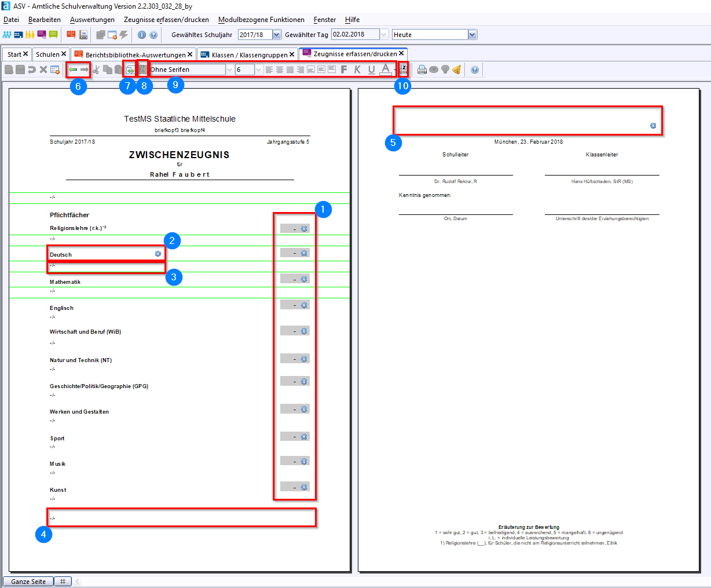The width and height of the screenshot is (711, 588).
Task: Open the orange Berichtsbibliothek toolbar icon
Action: click(71, 35)
